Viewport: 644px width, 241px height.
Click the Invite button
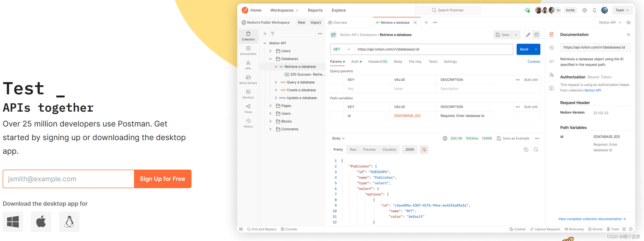(x=570, y=10)
